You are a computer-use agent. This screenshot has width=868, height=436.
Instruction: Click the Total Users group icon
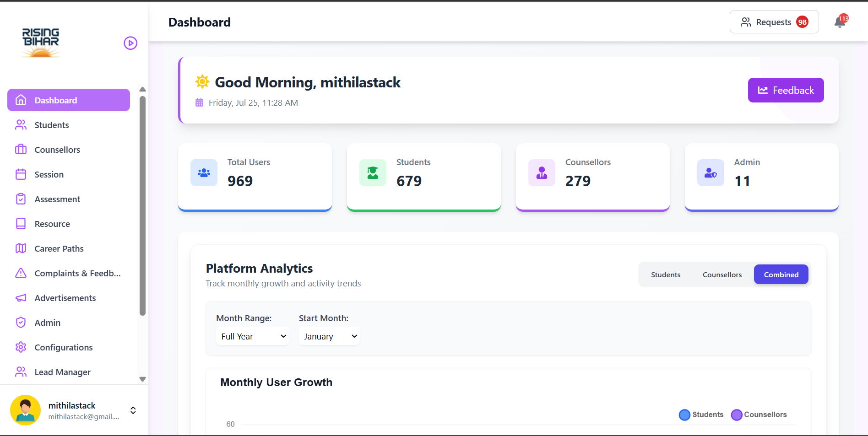coord(204,172)
